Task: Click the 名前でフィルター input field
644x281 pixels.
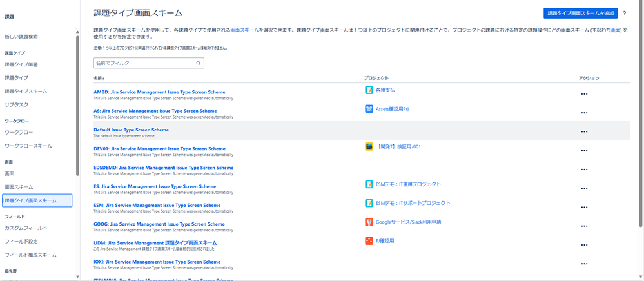Action: (149, 63)
